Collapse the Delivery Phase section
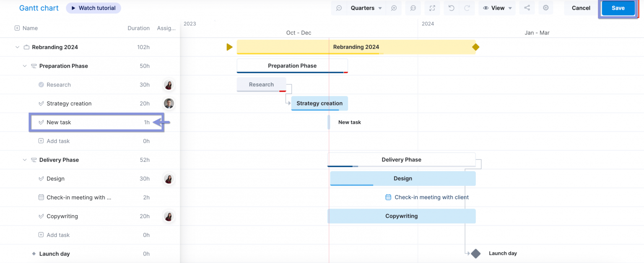Viewport: 644px width, 263px height. tap(24, 160)
